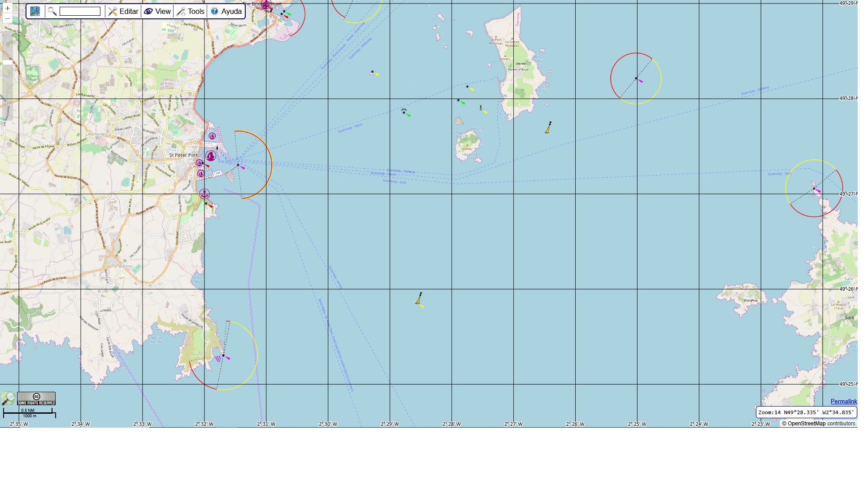Select the large harbour icon at St Peter Port
Viewport: 868px width, 490px height.
210,156
